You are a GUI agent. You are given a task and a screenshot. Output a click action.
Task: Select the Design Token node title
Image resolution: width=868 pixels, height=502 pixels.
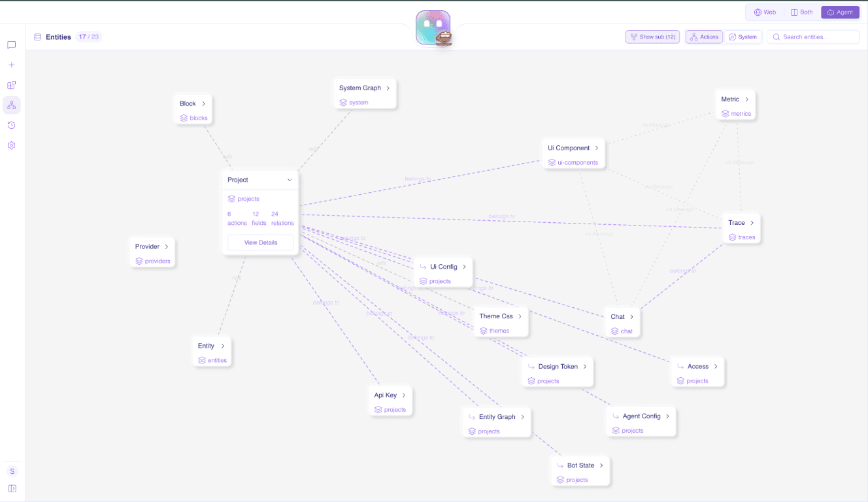558,367
